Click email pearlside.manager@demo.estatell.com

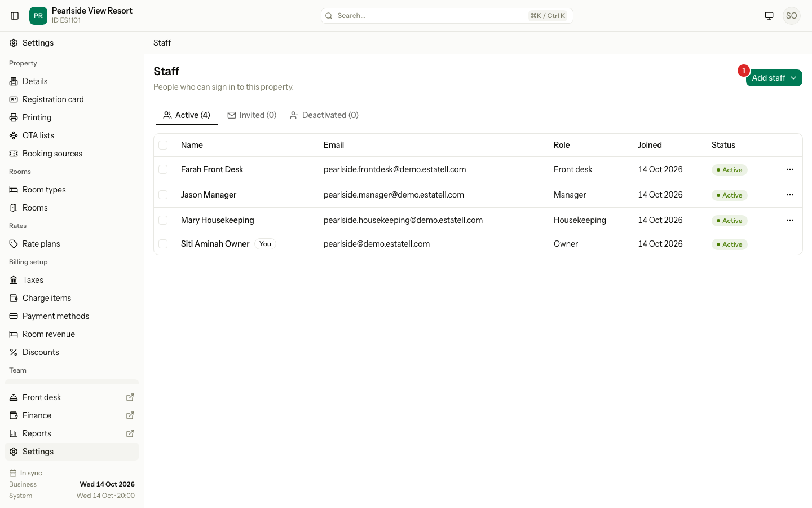(x=394, y=195)
